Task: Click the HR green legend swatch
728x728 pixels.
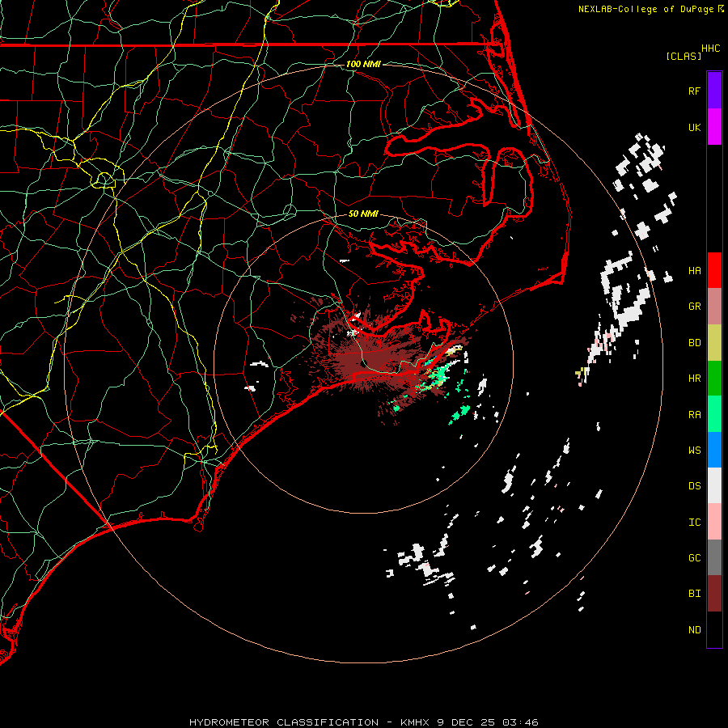Action: (x=714, y=379)
